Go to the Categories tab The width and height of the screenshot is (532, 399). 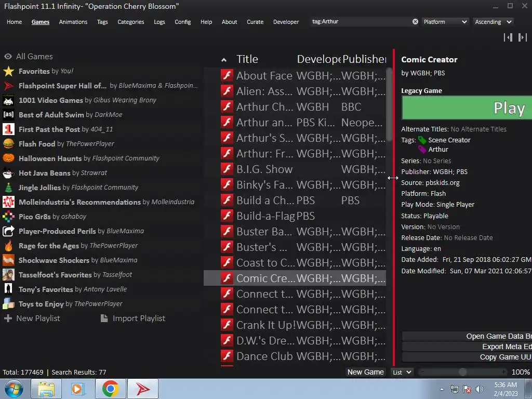[130, 22]
